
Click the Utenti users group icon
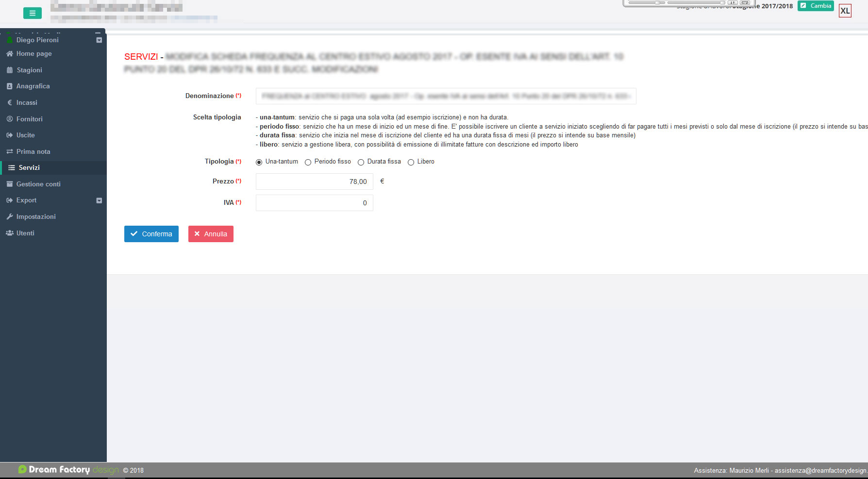click(10, 233)
